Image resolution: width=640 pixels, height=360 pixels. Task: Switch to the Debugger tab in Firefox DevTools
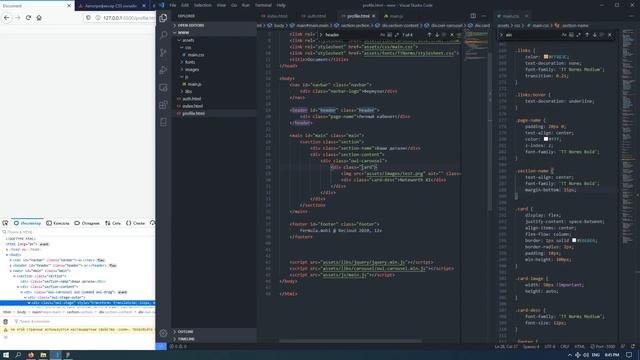coord(87,223)
